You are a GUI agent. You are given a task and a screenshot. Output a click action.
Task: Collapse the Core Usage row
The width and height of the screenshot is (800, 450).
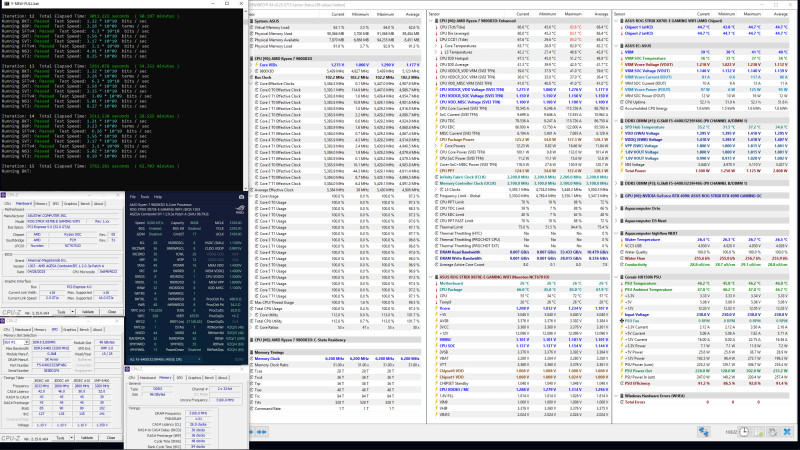click(x=252, y=196)
